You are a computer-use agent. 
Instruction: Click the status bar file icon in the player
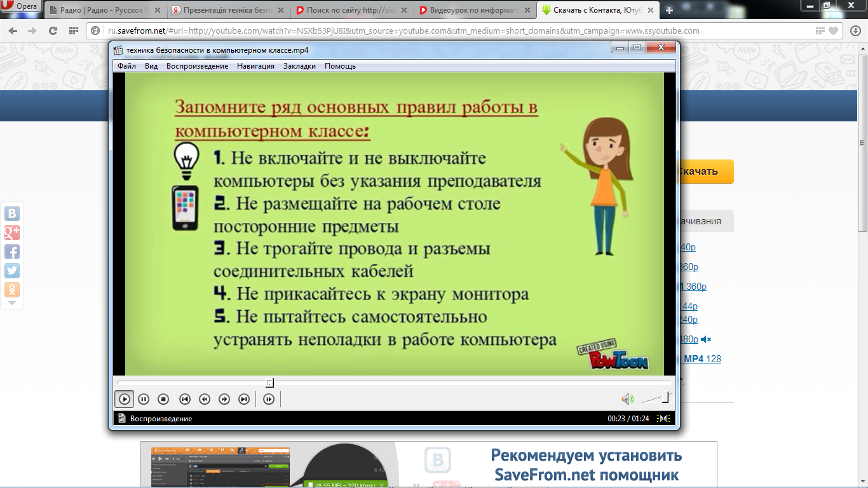[x=121, y=418]
